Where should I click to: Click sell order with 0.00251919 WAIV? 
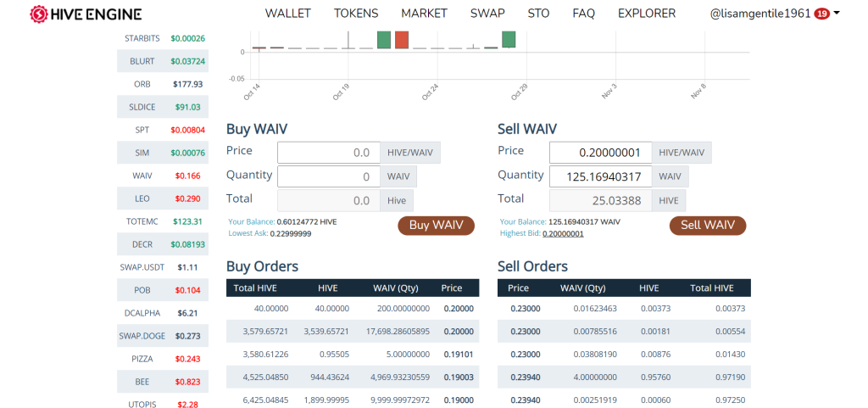click(625, 399)
